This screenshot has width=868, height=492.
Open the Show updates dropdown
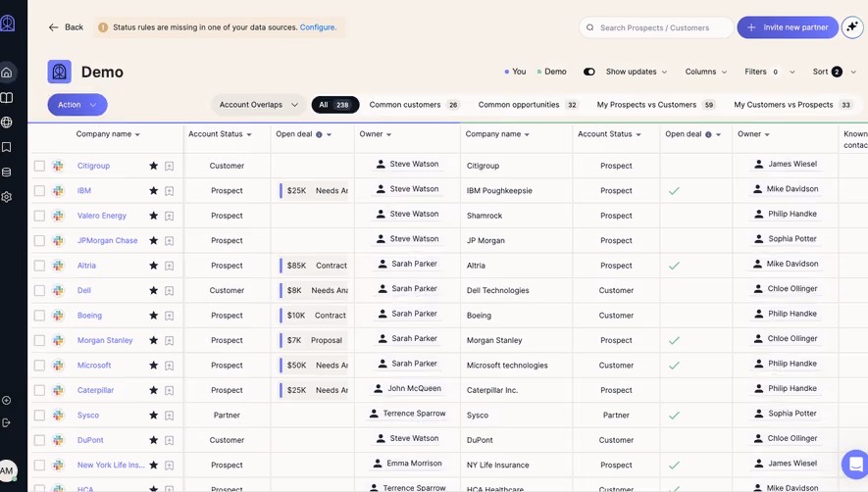(637, 72)
